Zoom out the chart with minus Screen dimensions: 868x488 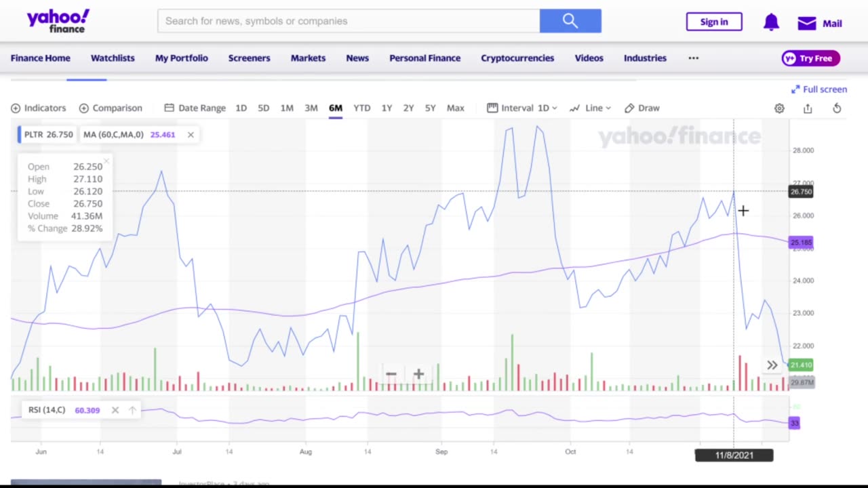[x=391, y=374]
